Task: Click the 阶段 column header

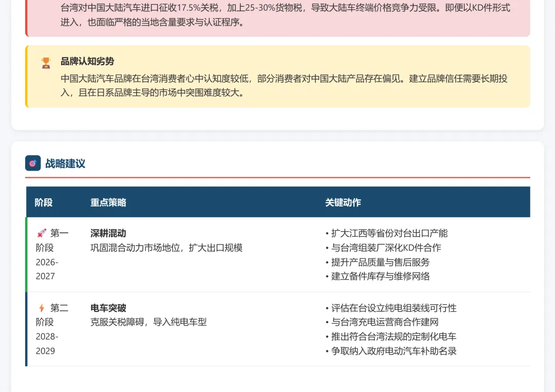Action: (44, 202)
